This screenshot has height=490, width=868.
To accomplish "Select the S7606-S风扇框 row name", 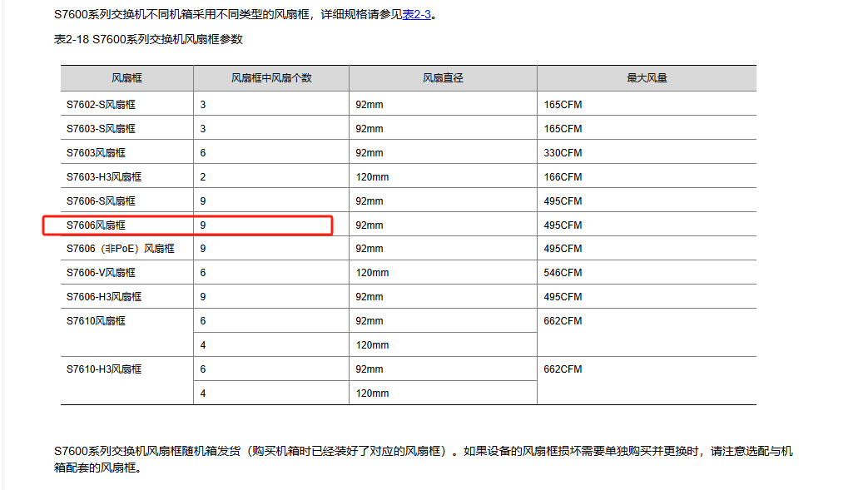I will (x=101, y=201).
